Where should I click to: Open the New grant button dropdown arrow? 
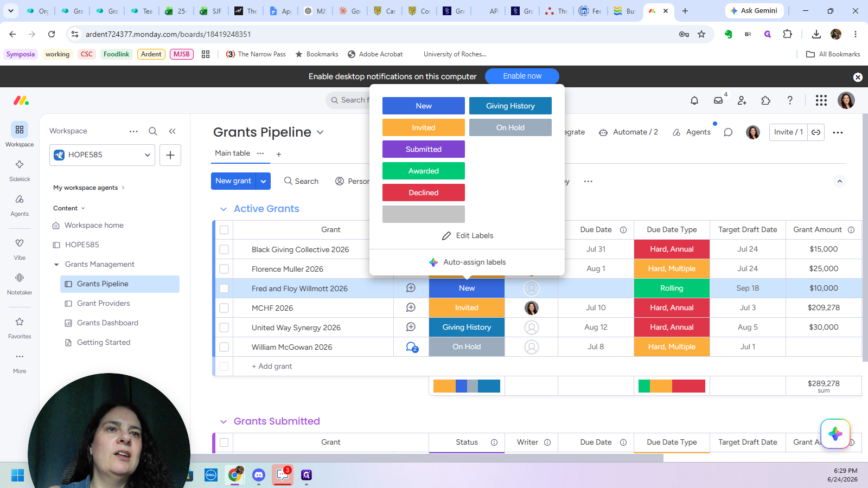tap(263, 181)
